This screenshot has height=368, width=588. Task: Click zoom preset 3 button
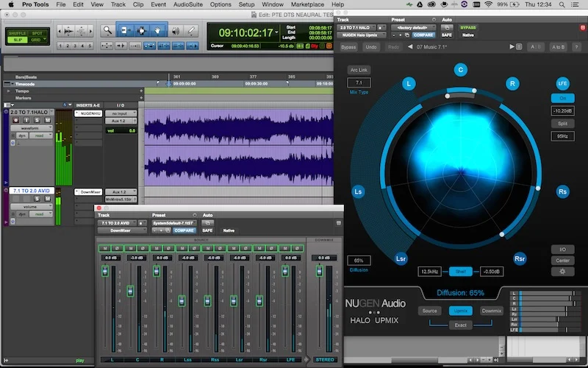75,46
